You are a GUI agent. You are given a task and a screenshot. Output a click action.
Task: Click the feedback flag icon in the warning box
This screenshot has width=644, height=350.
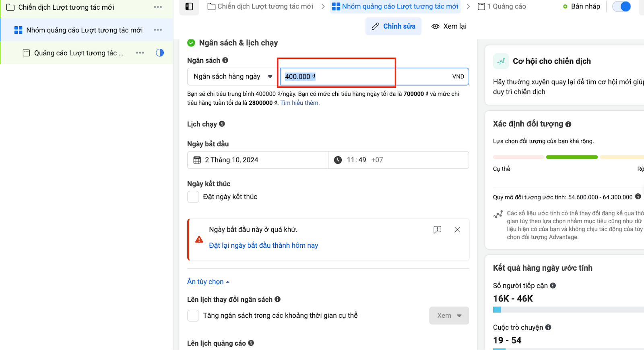438,230
